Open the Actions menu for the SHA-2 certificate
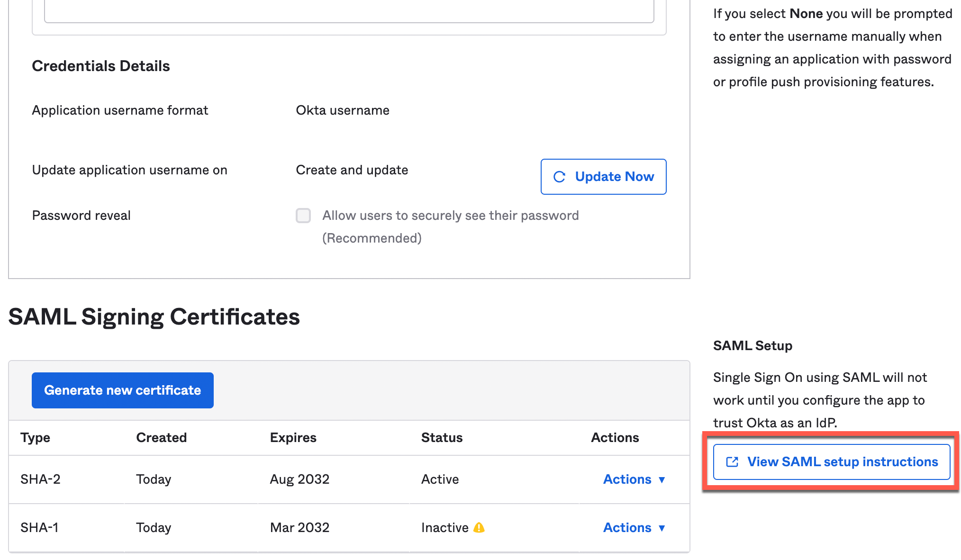 (x=627, y=479)
